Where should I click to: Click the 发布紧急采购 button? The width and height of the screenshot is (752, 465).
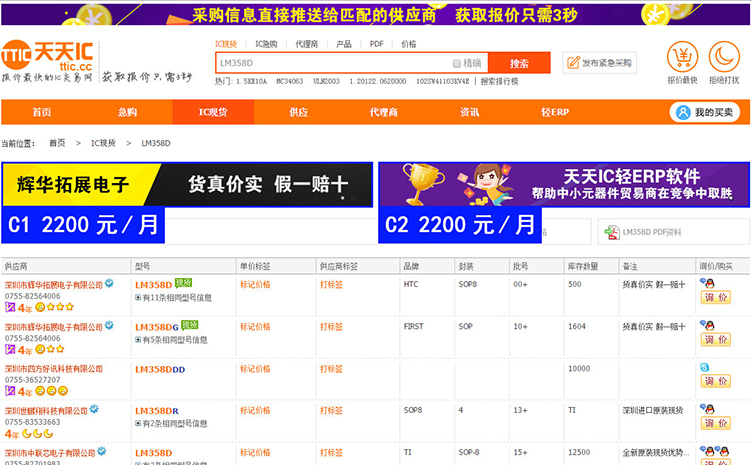[599, 63]
